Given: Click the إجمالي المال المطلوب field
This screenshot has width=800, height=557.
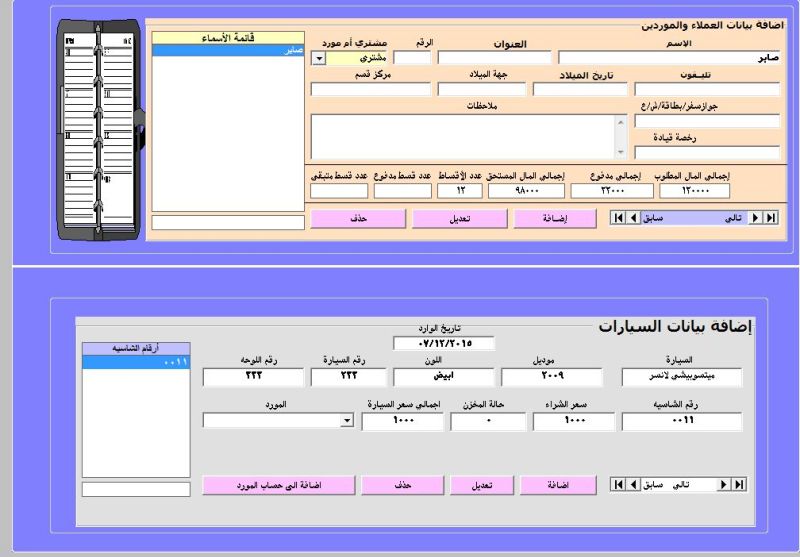Looking at the screenshot, I should 694,191.
